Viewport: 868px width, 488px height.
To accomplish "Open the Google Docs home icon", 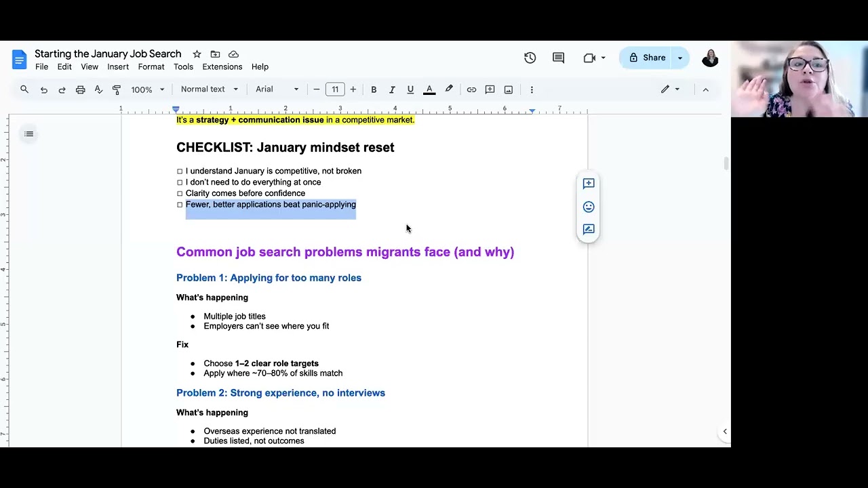I will pyautogui.click(x=19, y=59).
